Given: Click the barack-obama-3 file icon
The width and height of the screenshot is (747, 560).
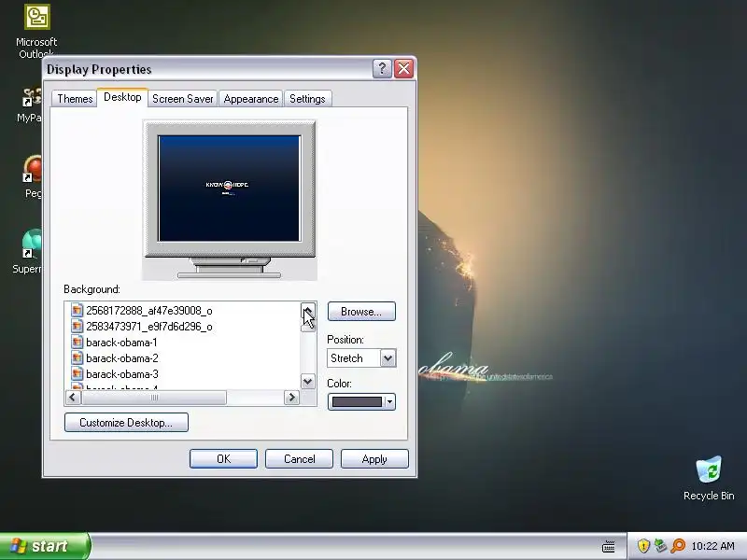Looking at the screenshot, I should pyautogui.click(x=77, y=374).
